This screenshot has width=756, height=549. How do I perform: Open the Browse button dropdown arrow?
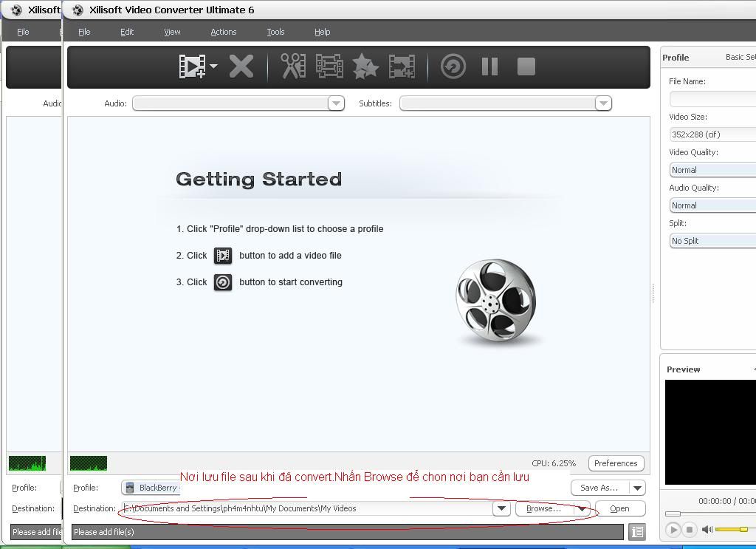point(582,508)
